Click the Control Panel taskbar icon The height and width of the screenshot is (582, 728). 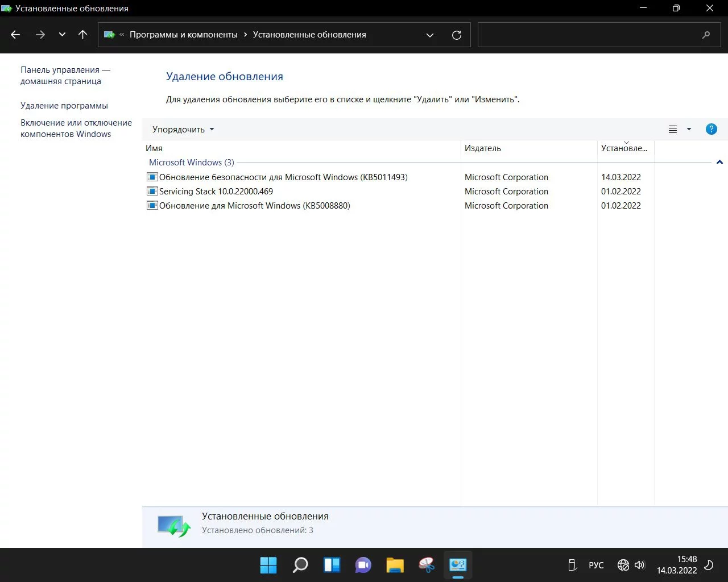tap(458, 565)
